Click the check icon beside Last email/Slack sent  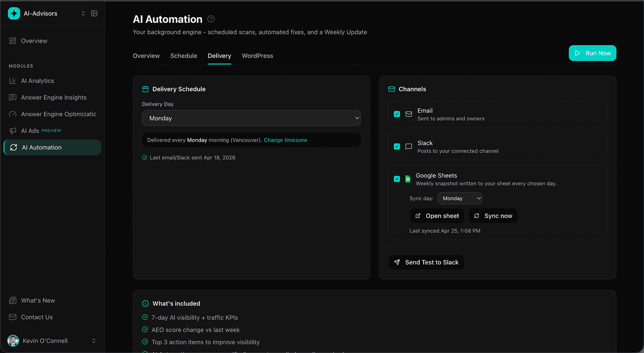[x=145, y=157]
